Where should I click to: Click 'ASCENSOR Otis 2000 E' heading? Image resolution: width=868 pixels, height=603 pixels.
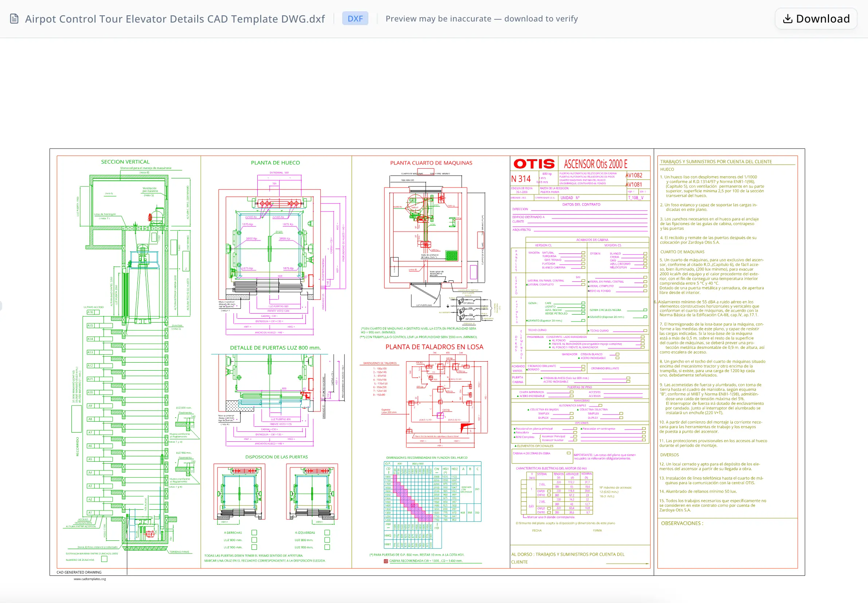(595, 164)
